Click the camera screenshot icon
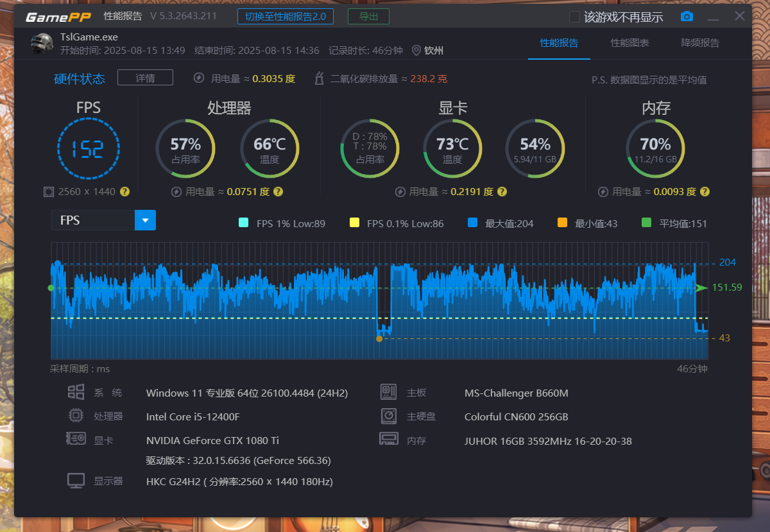The width and height of the screenshot is (770, 532). 687,16
